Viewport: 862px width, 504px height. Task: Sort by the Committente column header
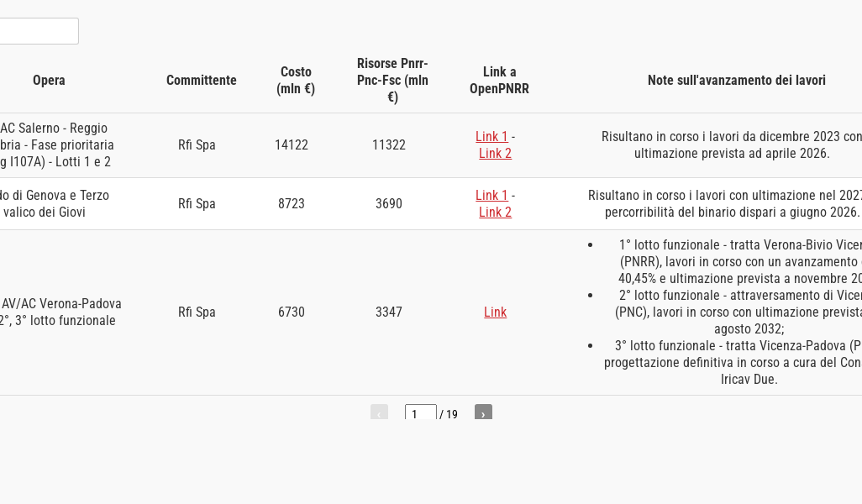click(x=201, y=81)
